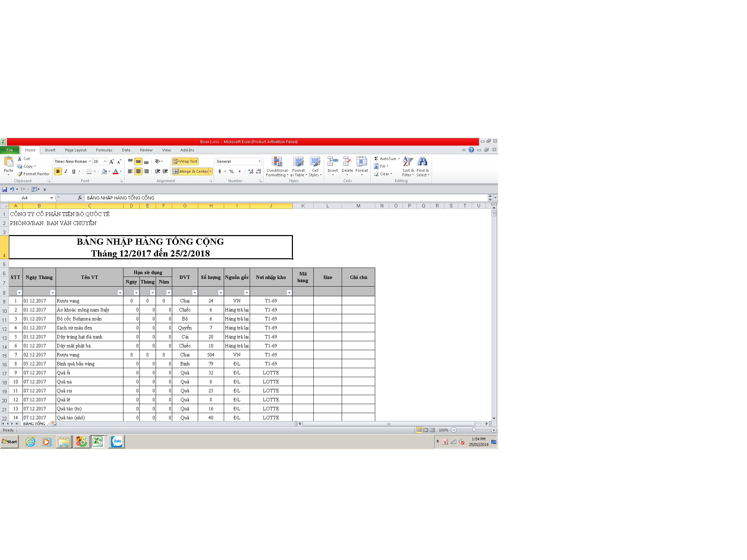Expand the font size dropdown
747x560 pixels.
(x=105, y=161)
